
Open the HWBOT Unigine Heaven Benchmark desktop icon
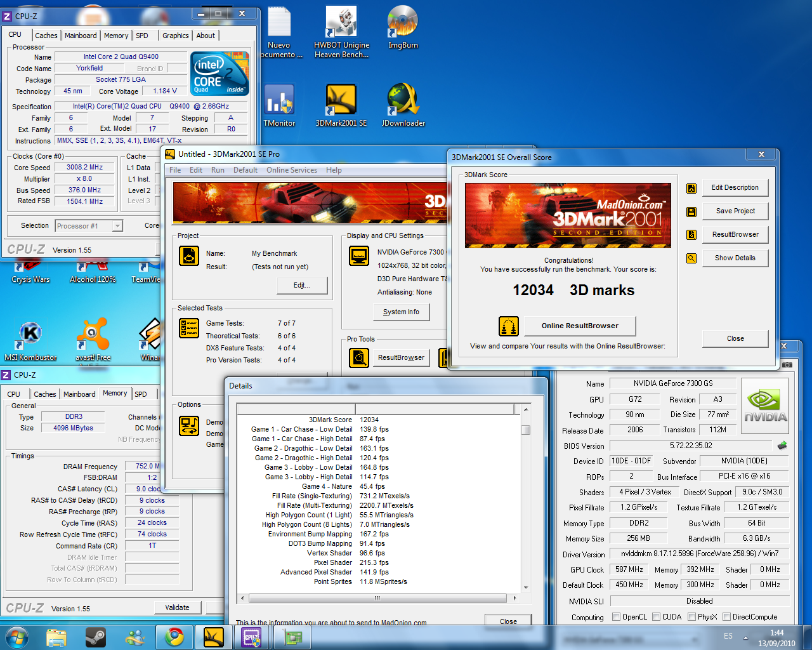click(341, 32)
